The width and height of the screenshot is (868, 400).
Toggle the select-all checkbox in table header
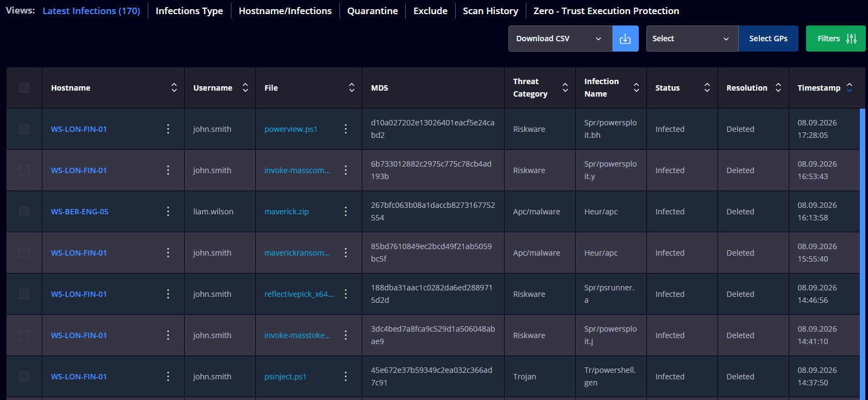coord(24,87)
